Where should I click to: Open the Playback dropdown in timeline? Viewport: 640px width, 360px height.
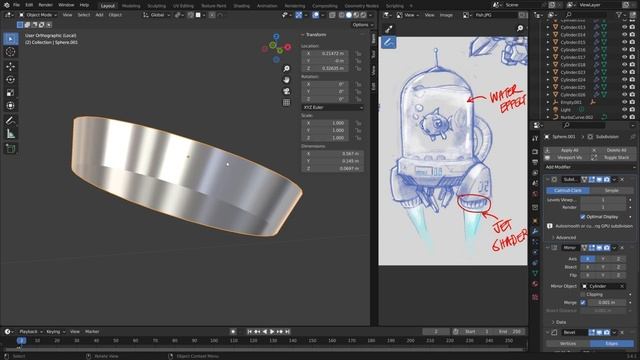(30, 332)
